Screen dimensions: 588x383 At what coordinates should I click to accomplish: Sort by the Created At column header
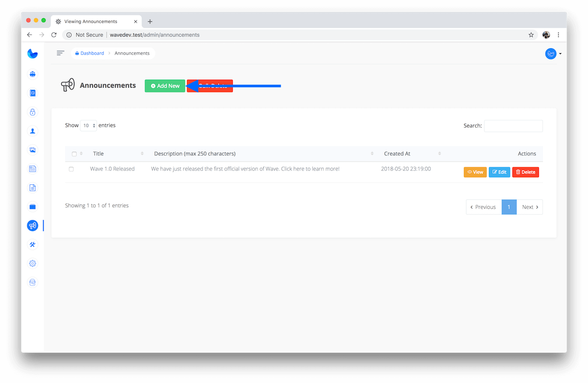click(x=397, y=154)
